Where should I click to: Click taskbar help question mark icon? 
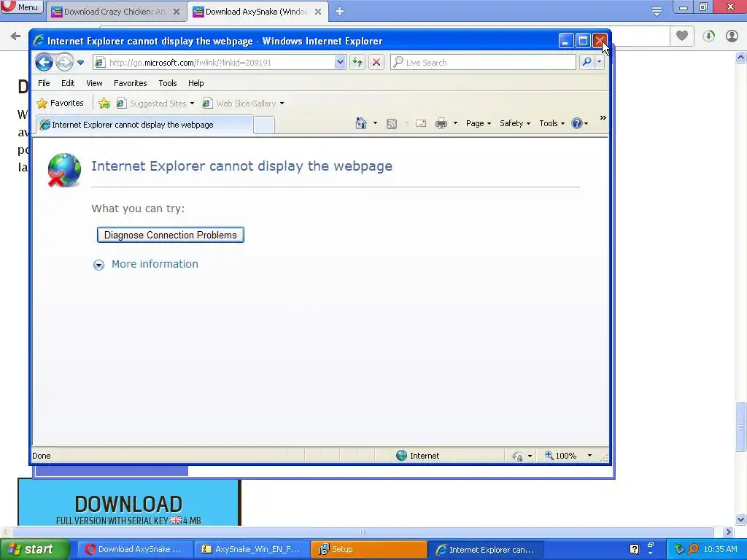[634, 549]
